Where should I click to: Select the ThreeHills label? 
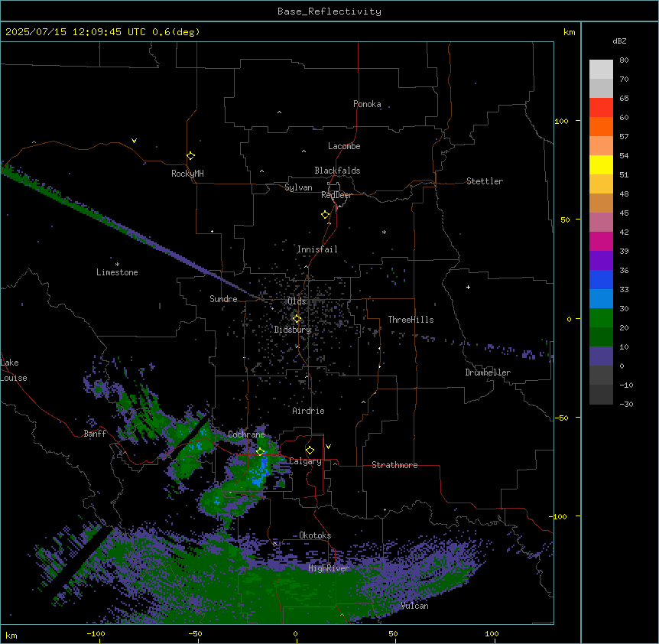(411, 320)
